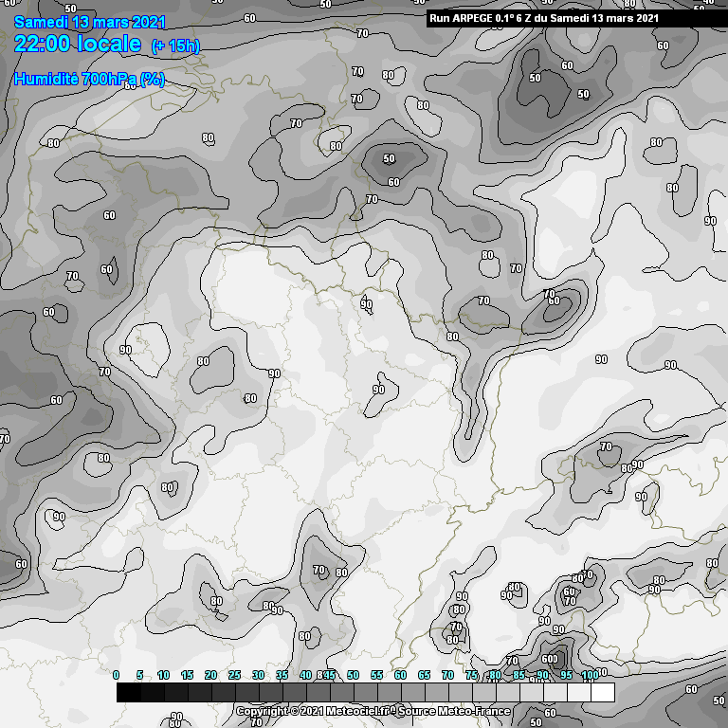Click the black 0% swatch in the legend

[128, 693]
